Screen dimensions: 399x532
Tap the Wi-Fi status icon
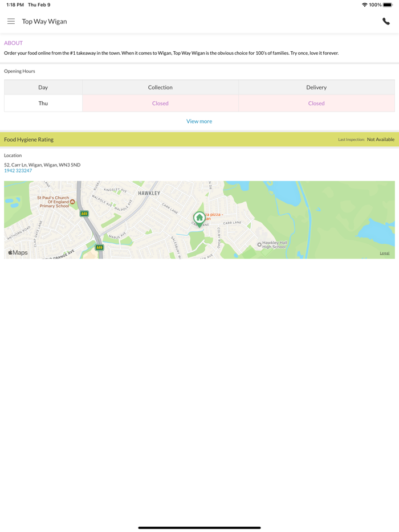(x=365, y=5)
